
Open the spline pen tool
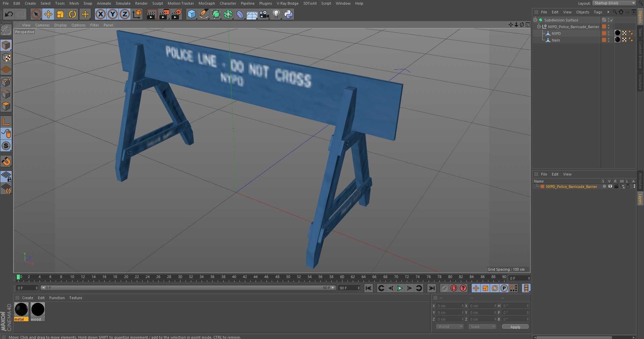click(204, 14)
